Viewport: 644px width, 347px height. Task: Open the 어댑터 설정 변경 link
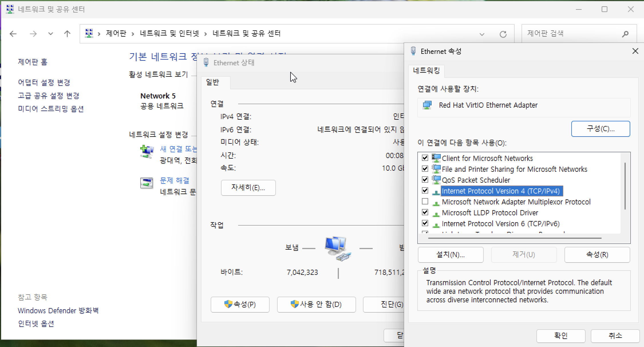[x=44, y=82]
